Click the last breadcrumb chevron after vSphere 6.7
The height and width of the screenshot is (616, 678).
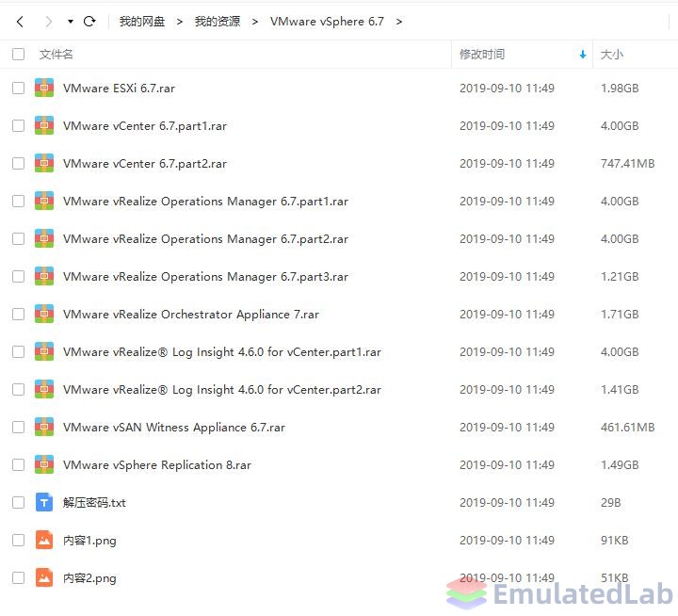click(x=398, y=22)
